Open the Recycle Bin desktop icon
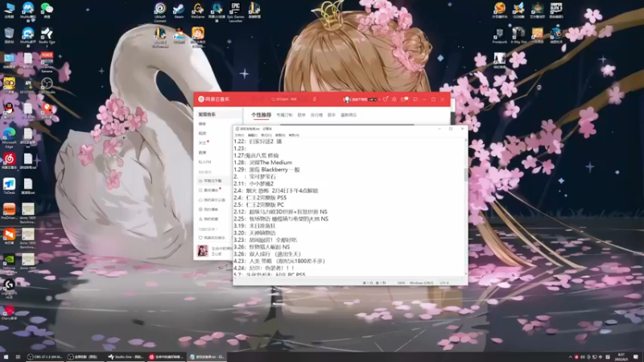 (9, 35)
